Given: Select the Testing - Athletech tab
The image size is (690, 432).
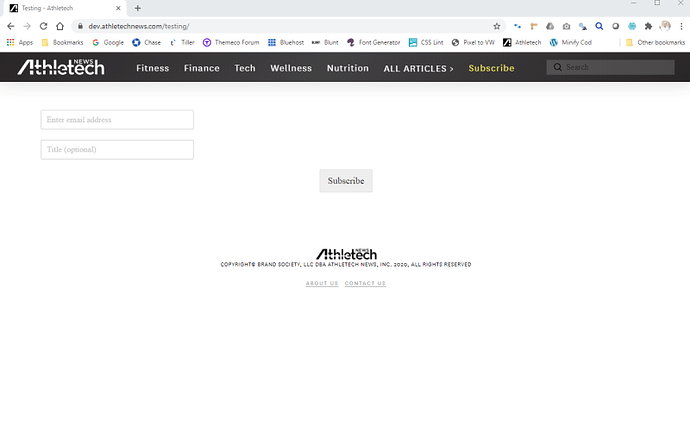Looking at the screenshot, I should click(x=65, y=8).
